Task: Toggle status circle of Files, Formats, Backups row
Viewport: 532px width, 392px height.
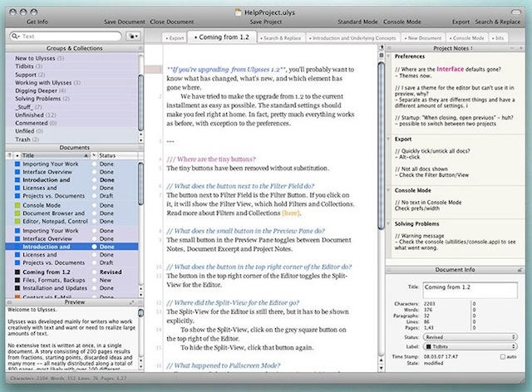Action: coord(94,280)
